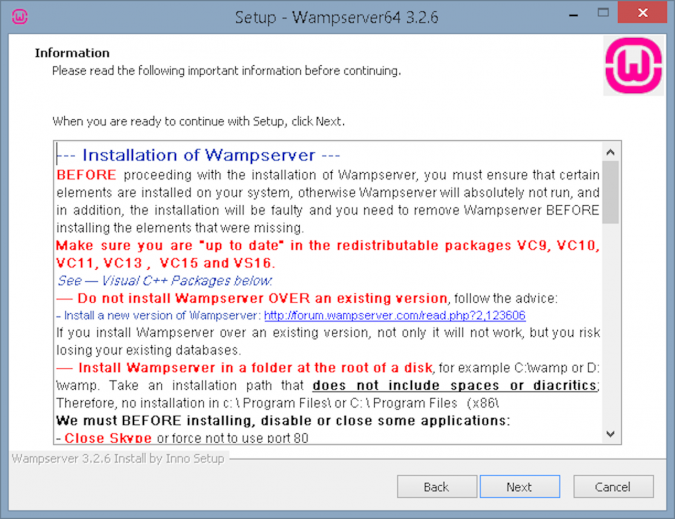Click the 'See — Visual C++ Packages below' text
675x519 pixels.
coord(164,281)
